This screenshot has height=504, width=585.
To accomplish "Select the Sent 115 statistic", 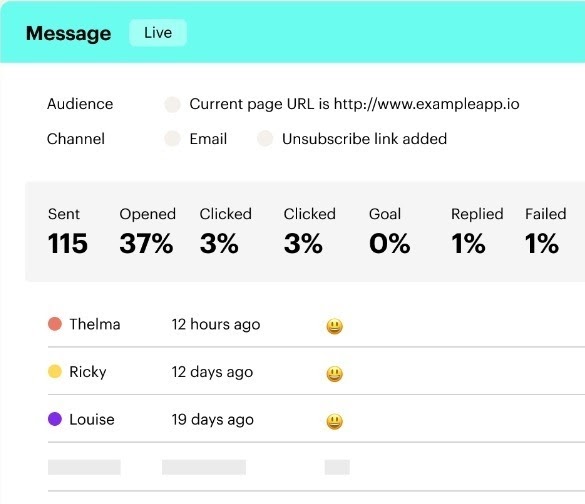I will point(68,231).
